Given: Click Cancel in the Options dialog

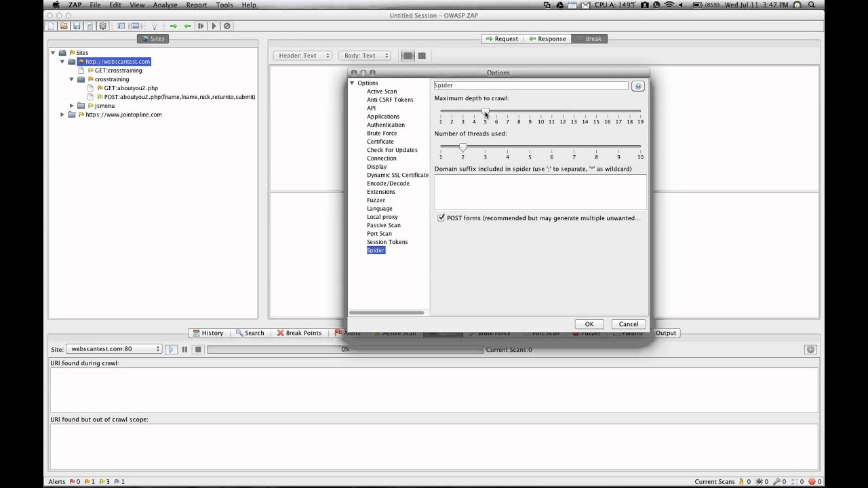Looking at the screenshot, I should [x=629, y=324].
